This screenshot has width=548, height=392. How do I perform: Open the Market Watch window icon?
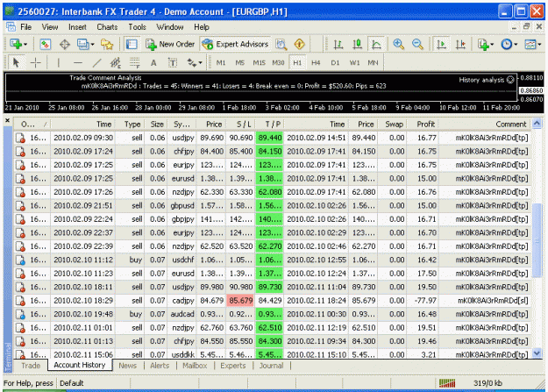(46, 44)
